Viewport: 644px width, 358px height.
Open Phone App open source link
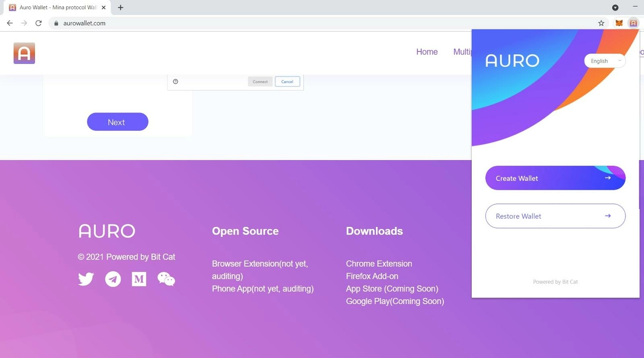coord(263,289)
